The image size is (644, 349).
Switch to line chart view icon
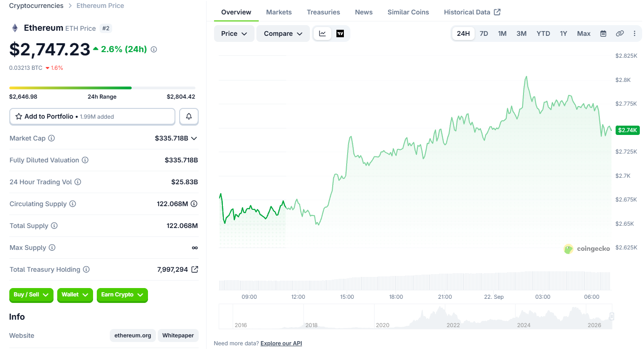[322, 34]
